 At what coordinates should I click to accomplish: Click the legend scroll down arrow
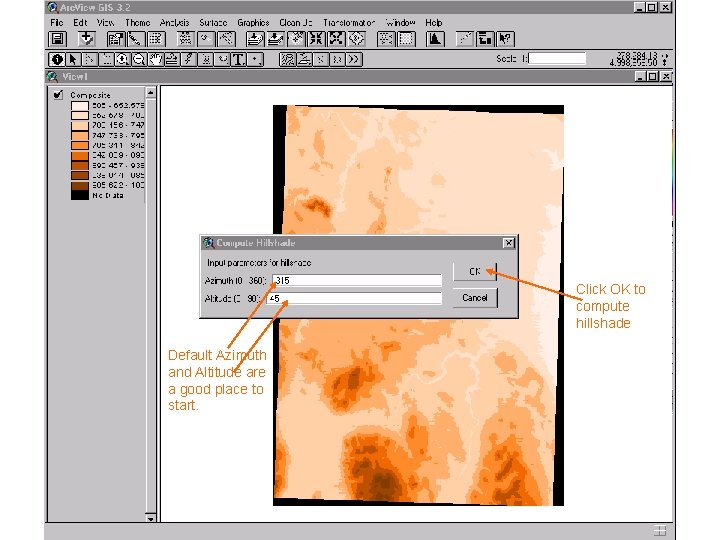click(151, 518)
